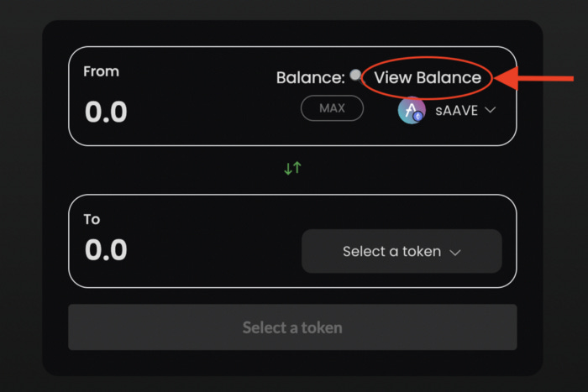Click the green swap direction arrows
588x392 pixels.
(292, 168)
